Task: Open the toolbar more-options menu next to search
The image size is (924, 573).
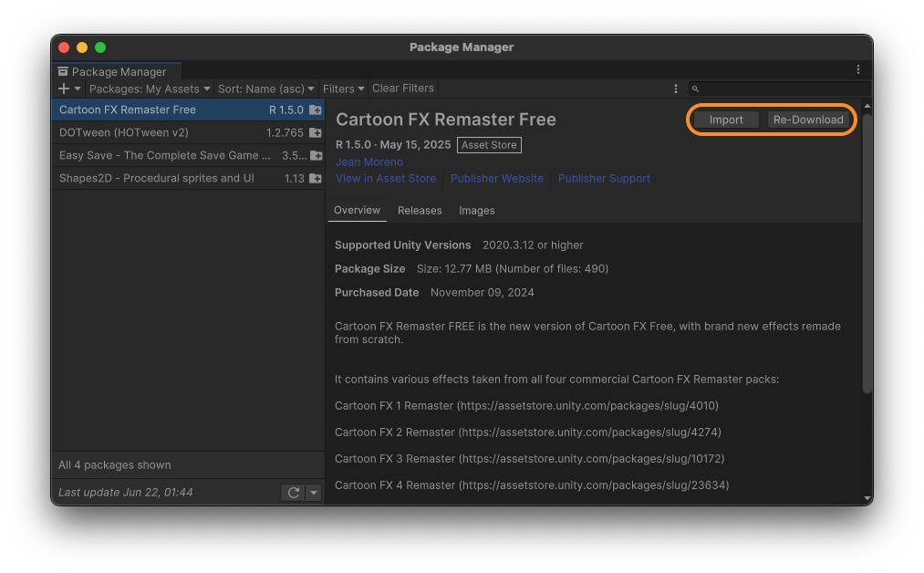Action: [675, 89]
